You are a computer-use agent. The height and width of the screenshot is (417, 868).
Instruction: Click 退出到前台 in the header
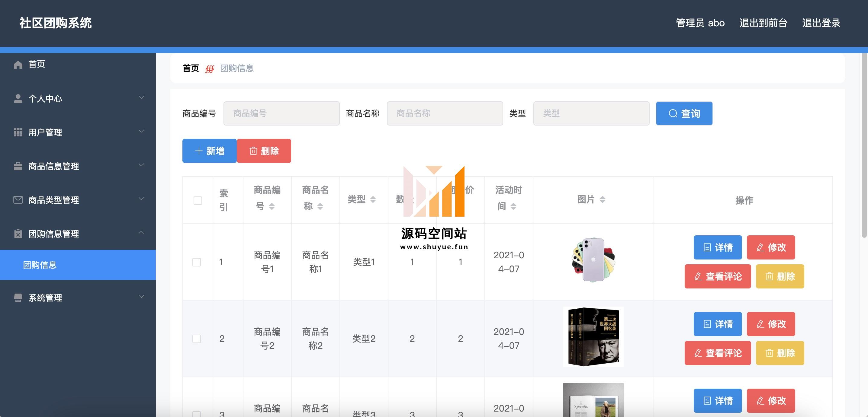pos(763,23)
